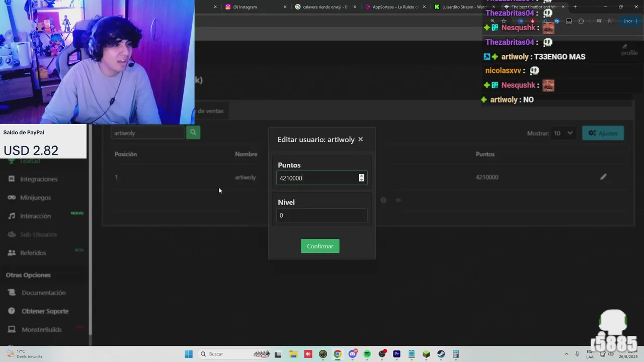Open Integraciones in the sidebar
The height and width of the screenshot is (362, 644).
pos(39,179)
